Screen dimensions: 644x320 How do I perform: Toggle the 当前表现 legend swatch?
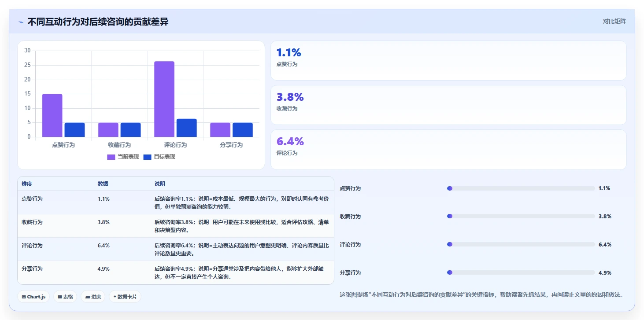111,157
